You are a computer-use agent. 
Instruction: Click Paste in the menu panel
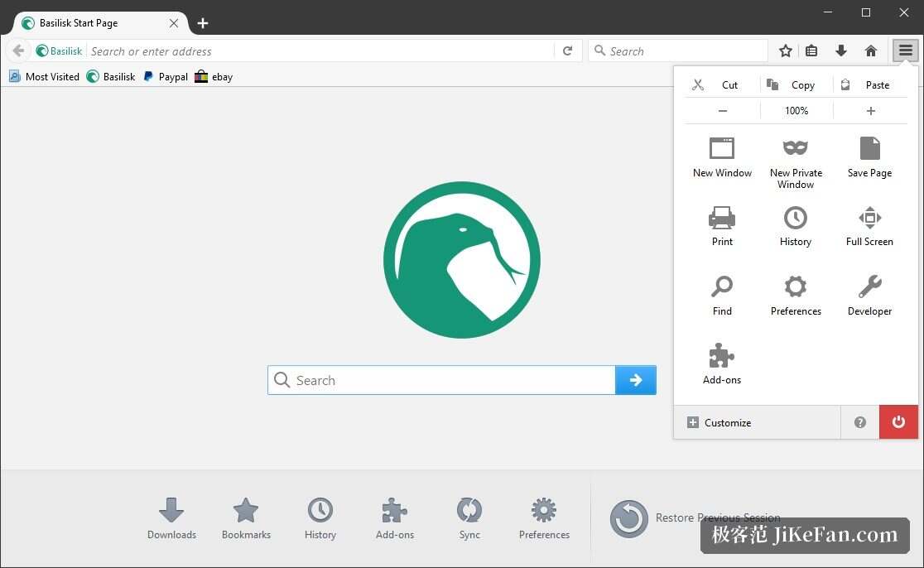coord(870,84)
